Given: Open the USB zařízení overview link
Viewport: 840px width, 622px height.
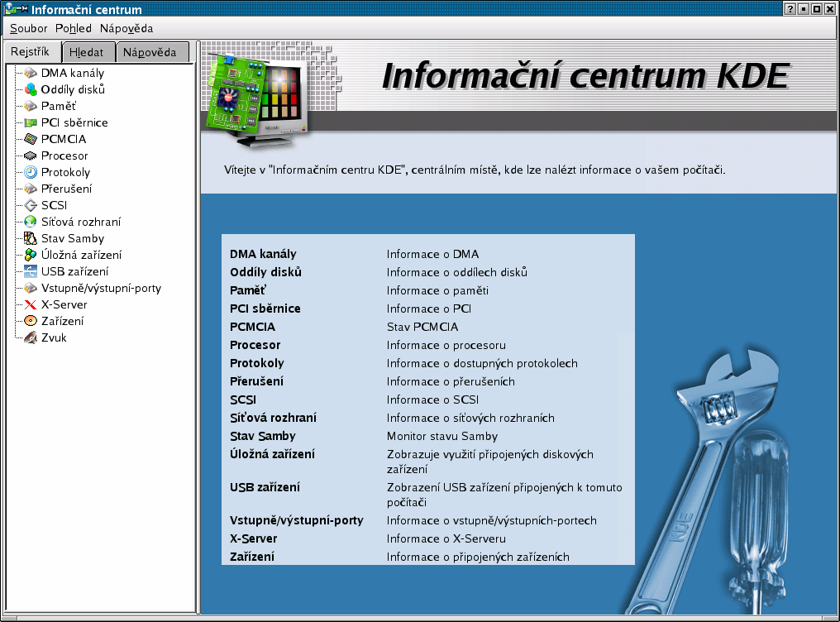Looking at the screenshot, I should (x=265, y=487).
